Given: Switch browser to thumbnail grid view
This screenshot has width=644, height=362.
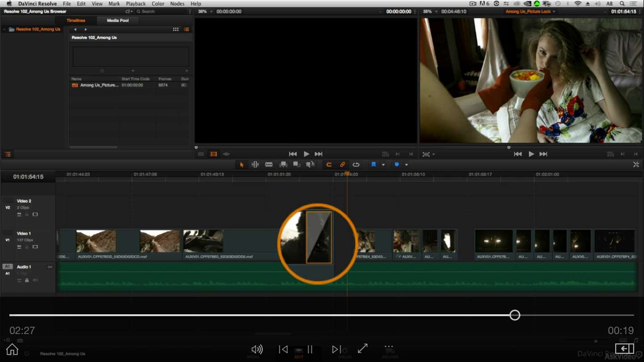Looking at the screenshot, I should pyautogui.click(x=176, y=29).
